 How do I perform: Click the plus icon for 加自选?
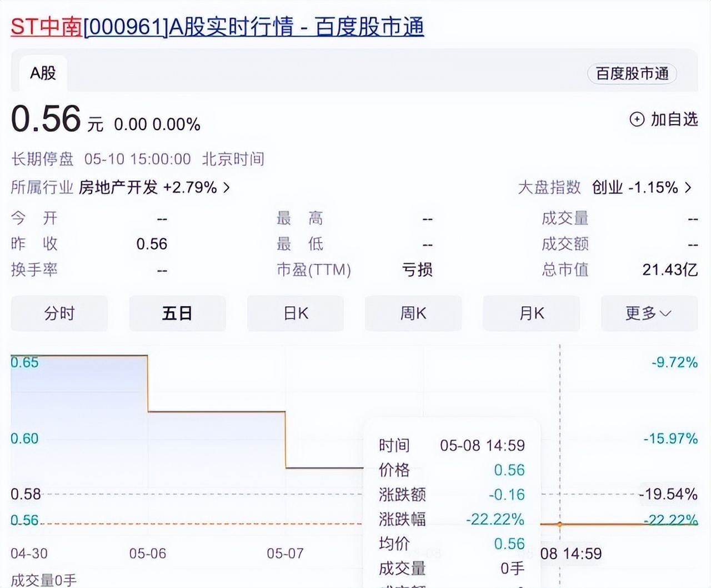point(637,119)
